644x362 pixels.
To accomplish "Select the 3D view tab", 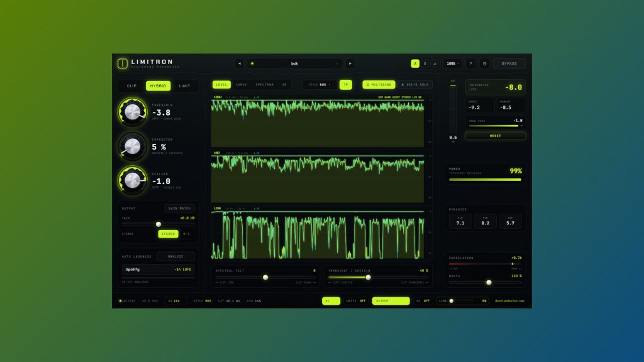I will click(x=284, y=85).
